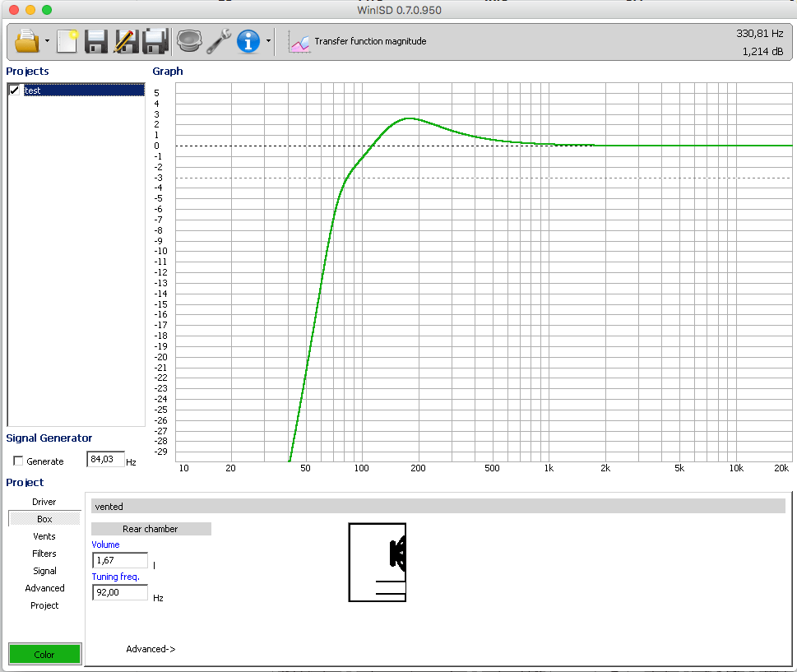797x672 pixels.
Task: Click the Signal Generator heading
Action: click(x=49, y=438)
